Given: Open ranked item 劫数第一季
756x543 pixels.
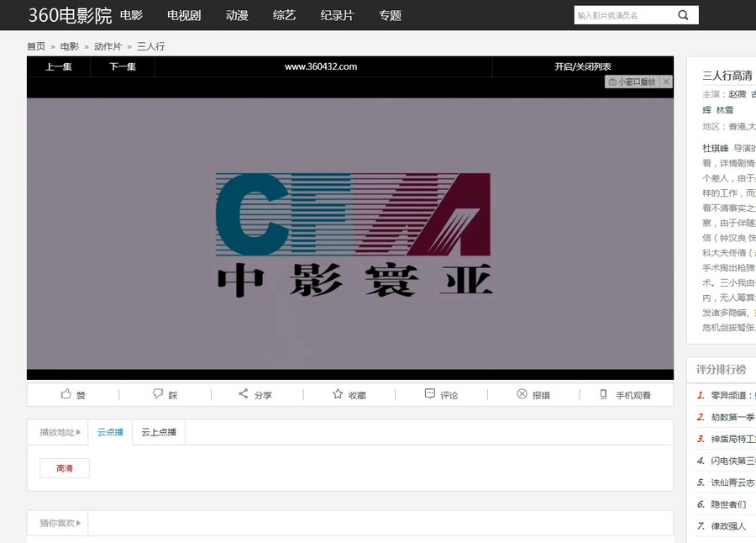Looking at the screenshot, I should coord(732,417).
